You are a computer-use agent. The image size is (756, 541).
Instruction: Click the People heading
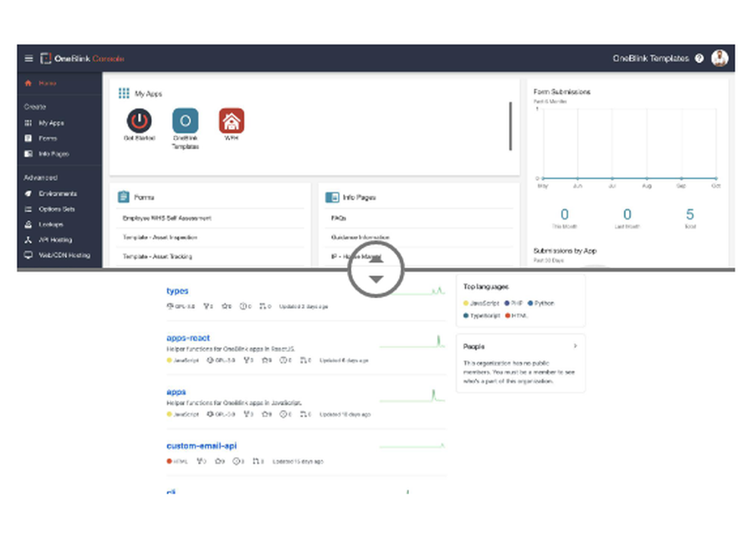pyautogui.click(x=474, y=347)
